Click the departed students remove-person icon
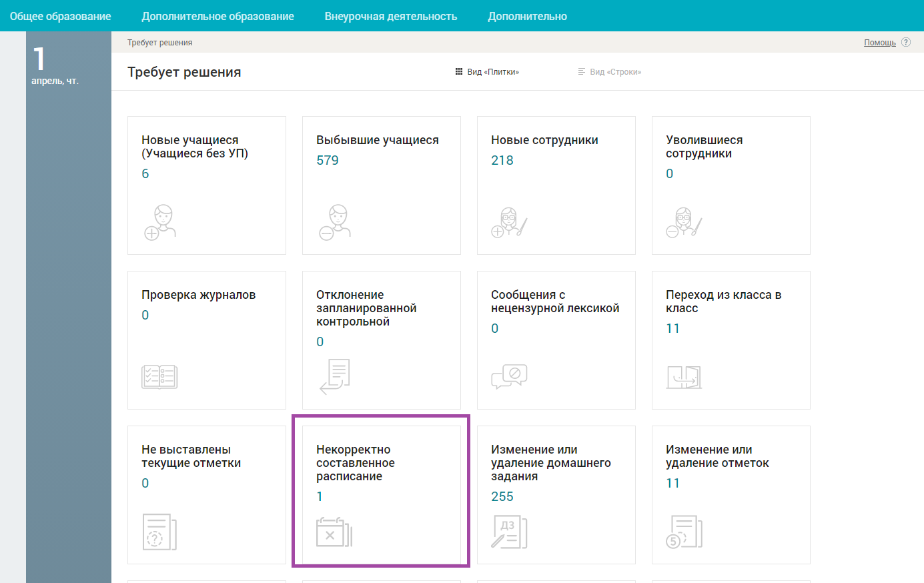The width and height of the screenshot is (924, 583). pyautogui.click(x=335, y=222)
